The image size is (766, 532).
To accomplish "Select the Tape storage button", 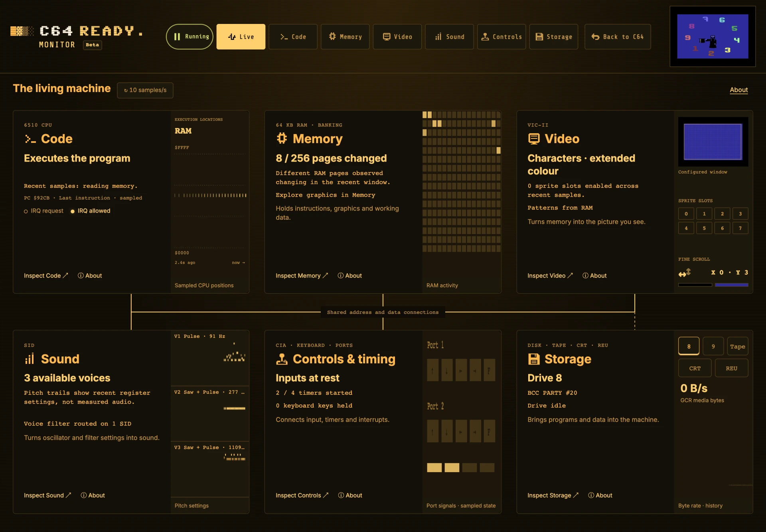I will point(737,346).
